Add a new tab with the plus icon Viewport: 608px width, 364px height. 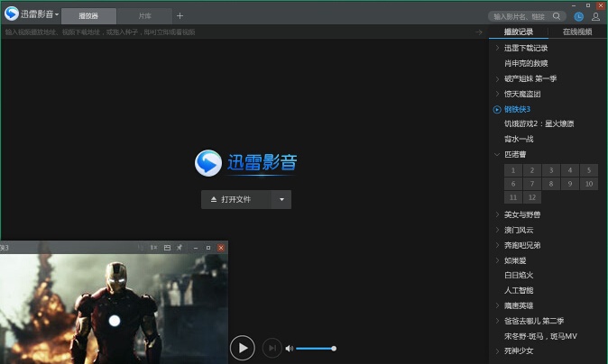(x=180, y=15)
